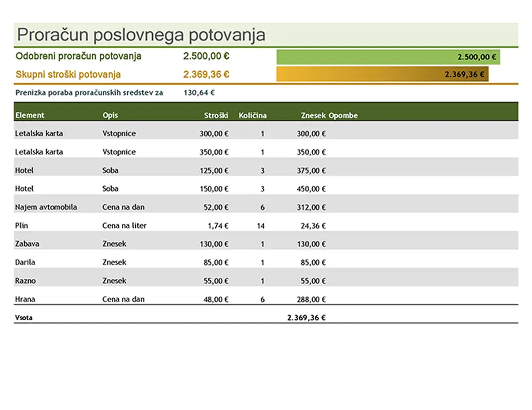Click the 'Skupni stroški potovanja' label

click(68, 75)
